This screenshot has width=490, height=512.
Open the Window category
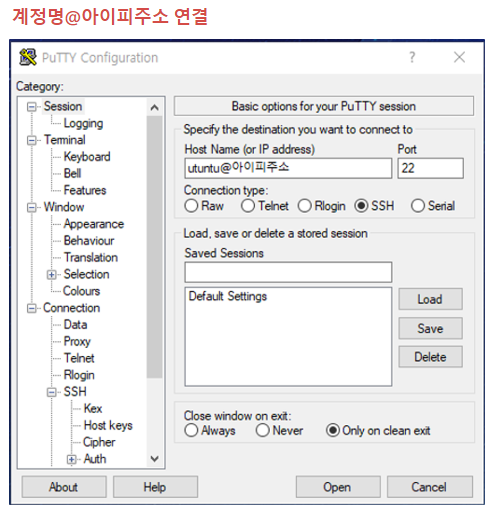(x=64, y=207)
